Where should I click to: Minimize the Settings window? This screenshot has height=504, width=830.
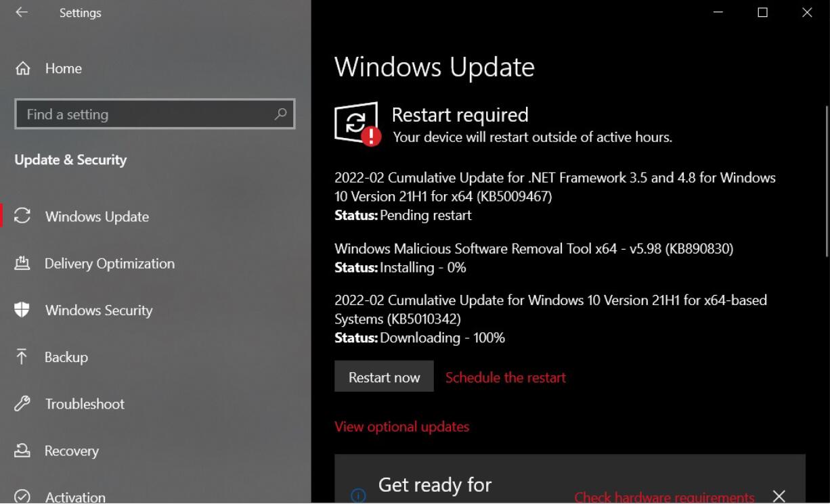(718, 12)
